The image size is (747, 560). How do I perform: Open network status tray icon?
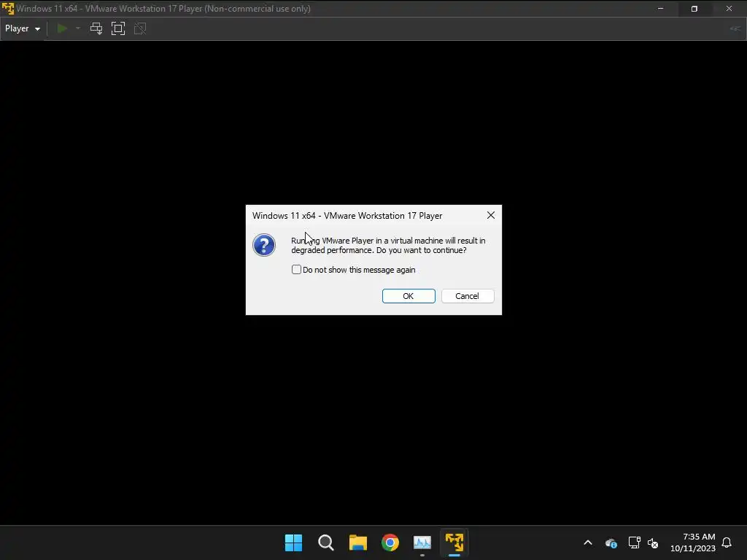click(634, 542)
